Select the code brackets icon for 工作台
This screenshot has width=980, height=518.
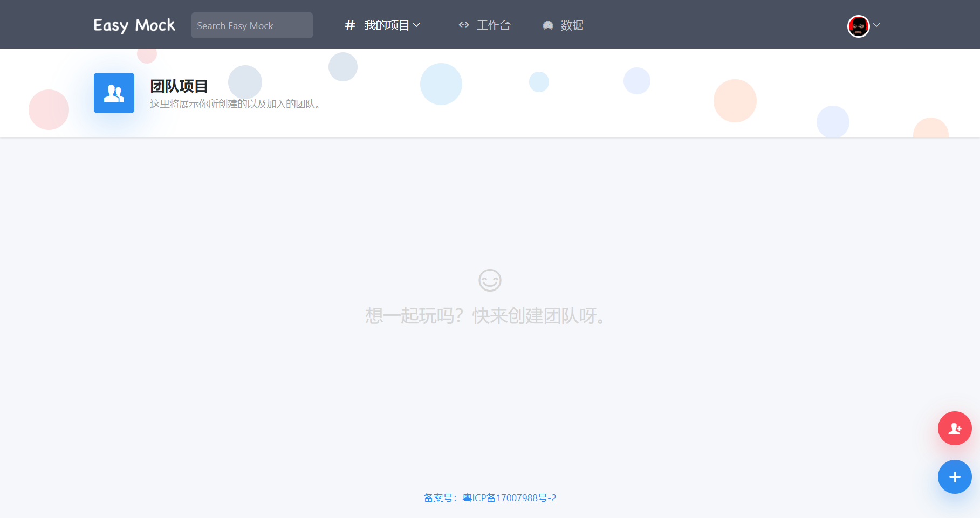coord(463,25)
